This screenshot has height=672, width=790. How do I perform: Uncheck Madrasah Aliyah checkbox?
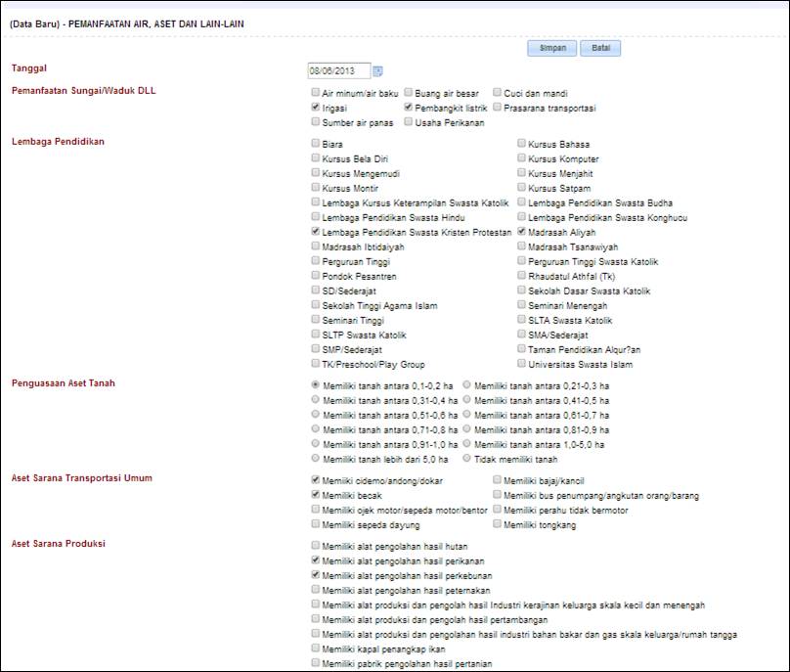(521, 231)
